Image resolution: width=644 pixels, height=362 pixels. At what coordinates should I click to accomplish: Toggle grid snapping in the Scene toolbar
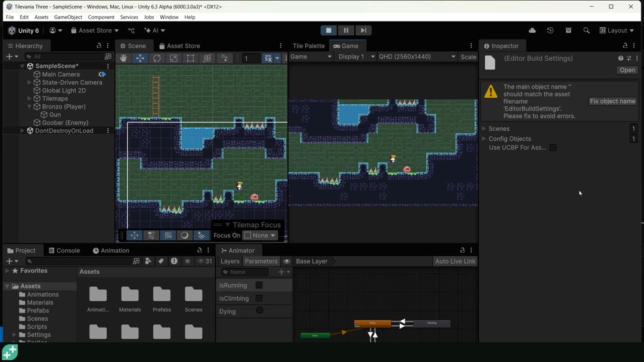267,57
